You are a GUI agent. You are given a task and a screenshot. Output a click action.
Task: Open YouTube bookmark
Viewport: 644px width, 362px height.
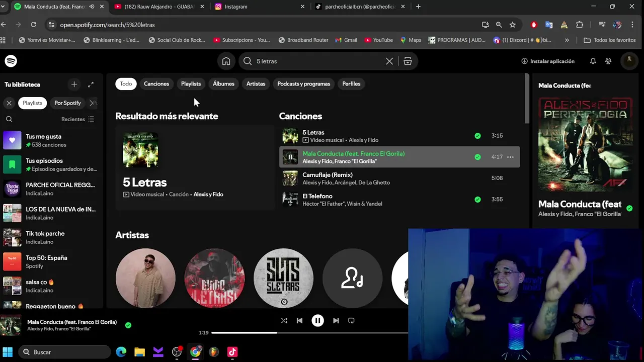click(378, 40)
